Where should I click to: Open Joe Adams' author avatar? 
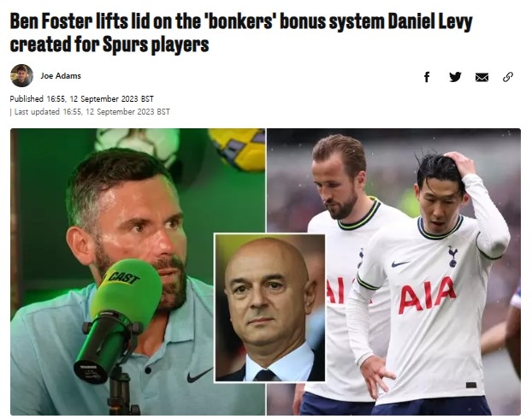tap(21, 75)
